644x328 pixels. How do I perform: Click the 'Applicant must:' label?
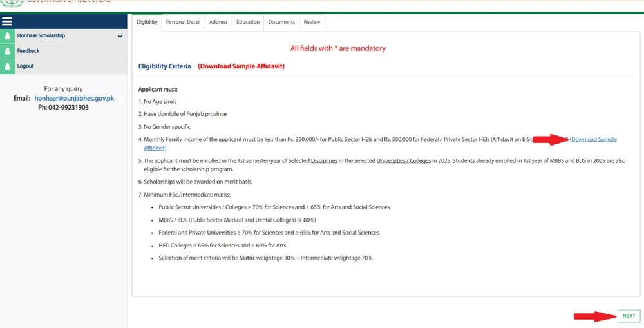click(x=158, y=89)
